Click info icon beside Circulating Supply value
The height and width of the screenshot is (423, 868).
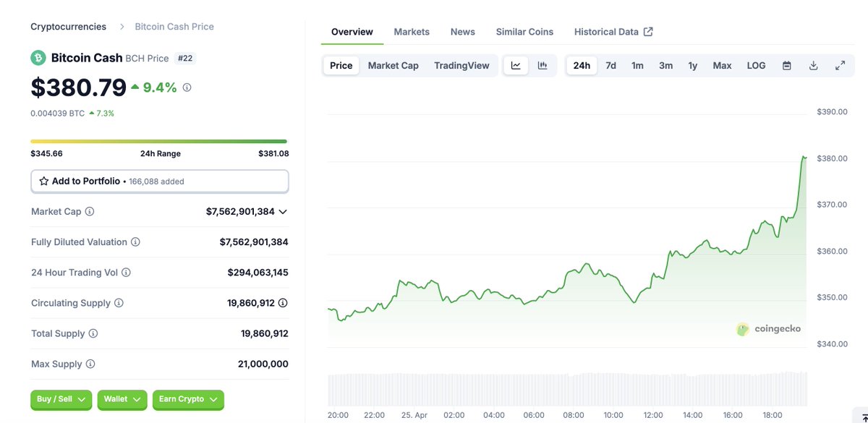click(283, 303)
